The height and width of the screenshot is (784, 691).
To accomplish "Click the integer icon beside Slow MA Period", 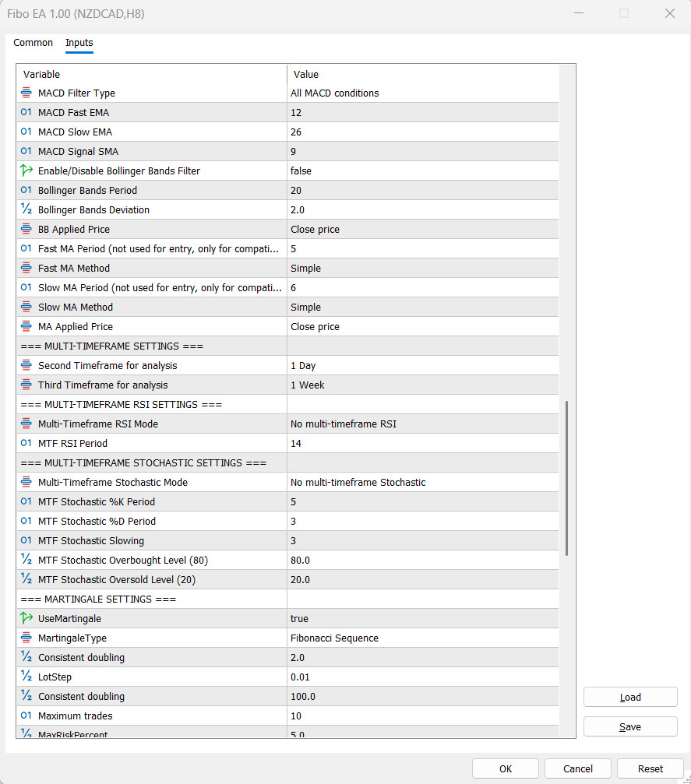I will [26, 287].
